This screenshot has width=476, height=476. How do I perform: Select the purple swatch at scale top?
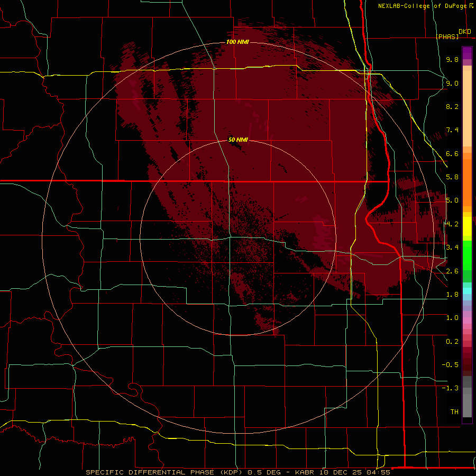tap(467, 53)
